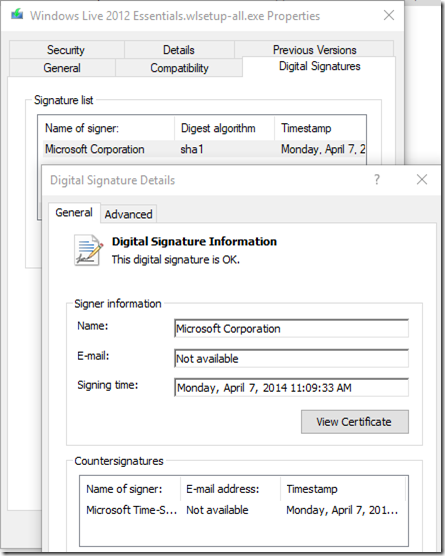The height and width of the screenshot is (556, 445).
Task: Select the Previous Versions tab
Action: [x=314, y=50]
